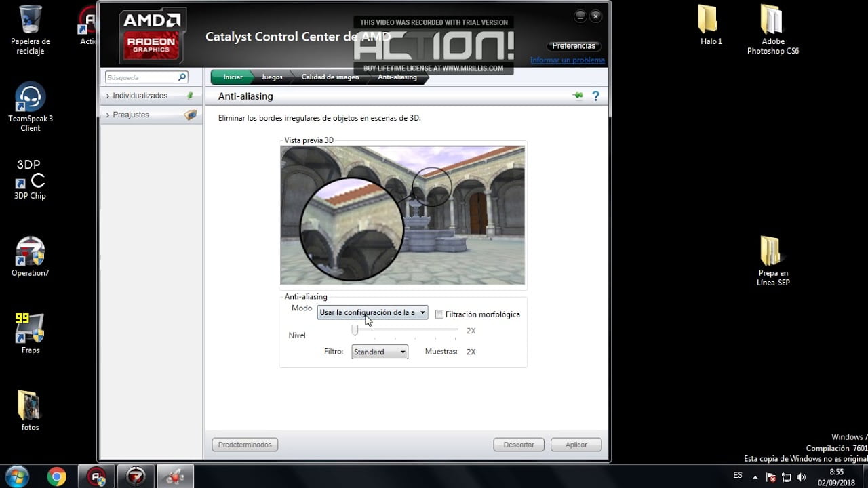This screenshot has height=488, width=868.
Task: Open help with the blue question mark
Action: (595, 96)
